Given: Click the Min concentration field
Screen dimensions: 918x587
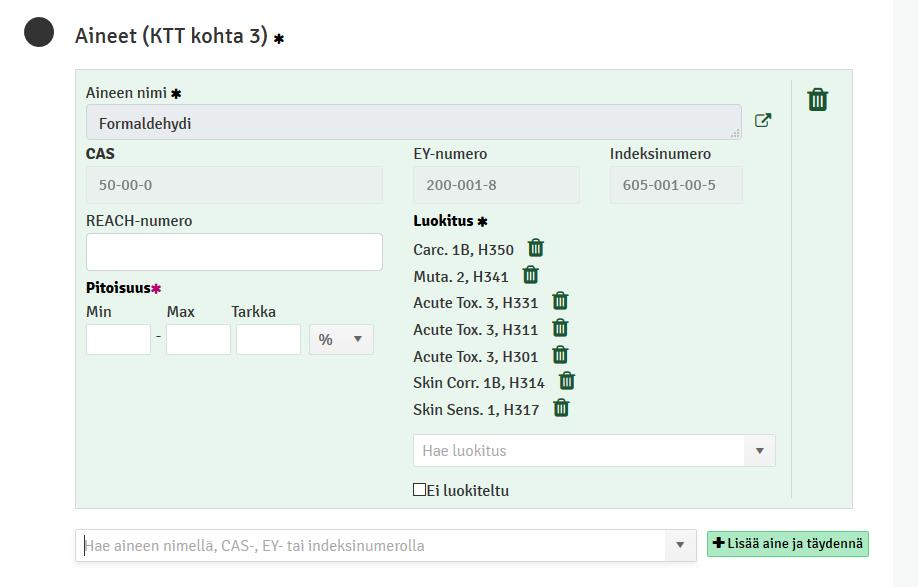Looking at the screenshot, I should (x=118, y=339).
